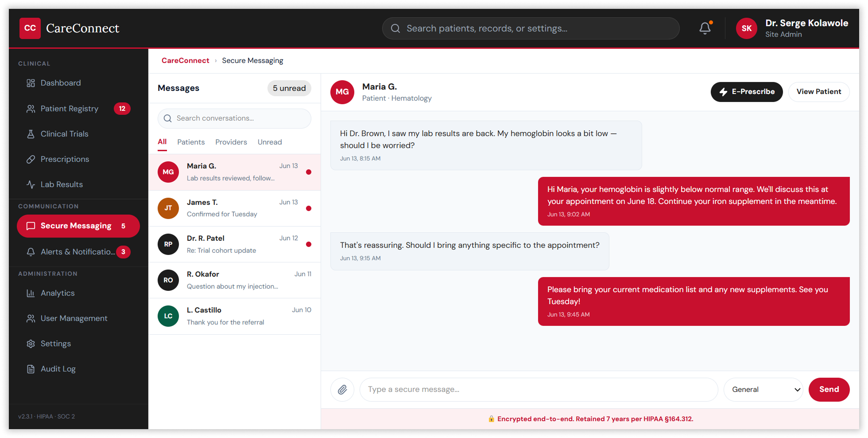Open Dr. Serge Kolawole profile menu

coord(792,28)
